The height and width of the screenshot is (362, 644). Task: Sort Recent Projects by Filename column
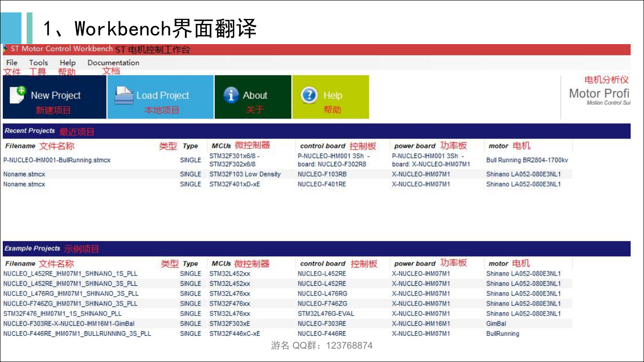(x=20, y=146)
